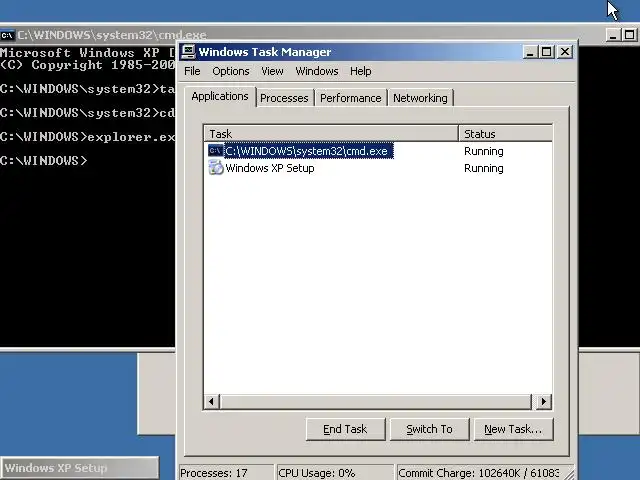The image size is (640, 480).
Task: Open the Options menu
Action: point(231,71)
